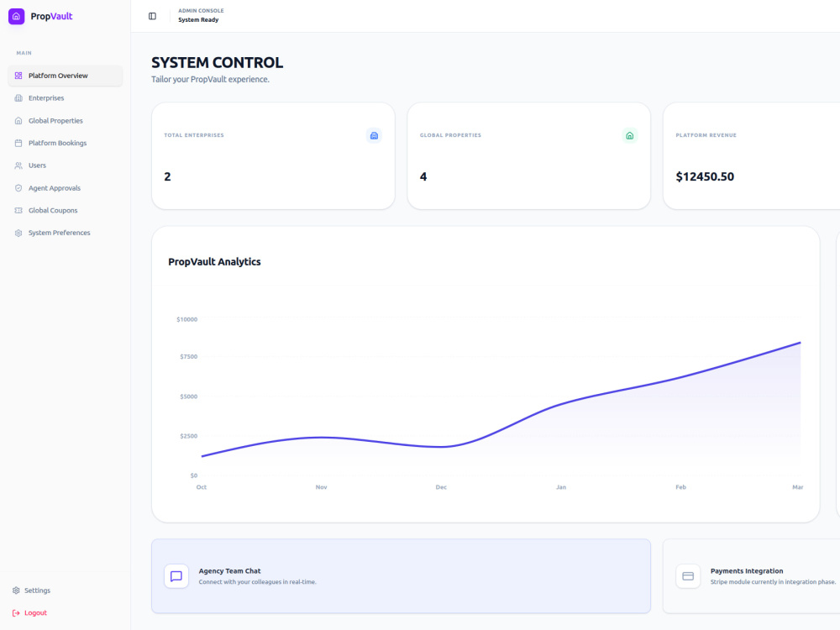Click the PropVault logo icon
Viewport: 840px width, 630px height.
(x=17, y=16)
